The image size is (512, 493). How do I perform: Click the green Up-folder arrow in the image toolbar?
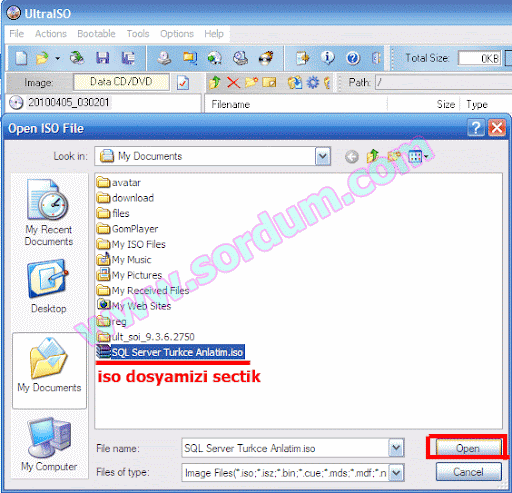coord(215,82)
